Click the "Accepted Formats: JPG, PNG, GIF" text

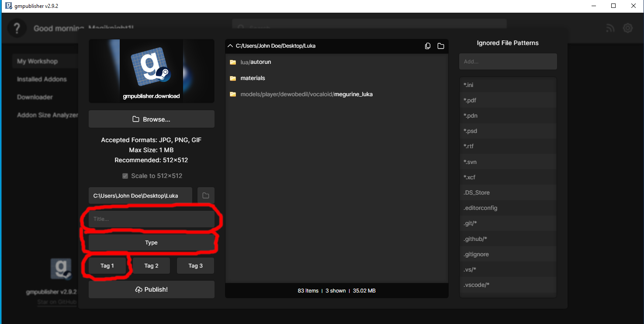pyautogui.click(x=151, y=140)
